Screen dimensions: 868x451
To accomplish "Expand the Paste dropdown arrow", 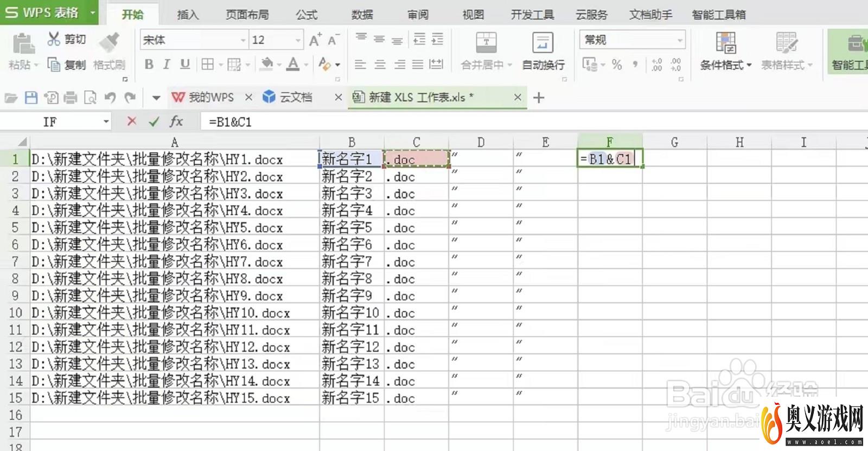I will tap(36, 65).
